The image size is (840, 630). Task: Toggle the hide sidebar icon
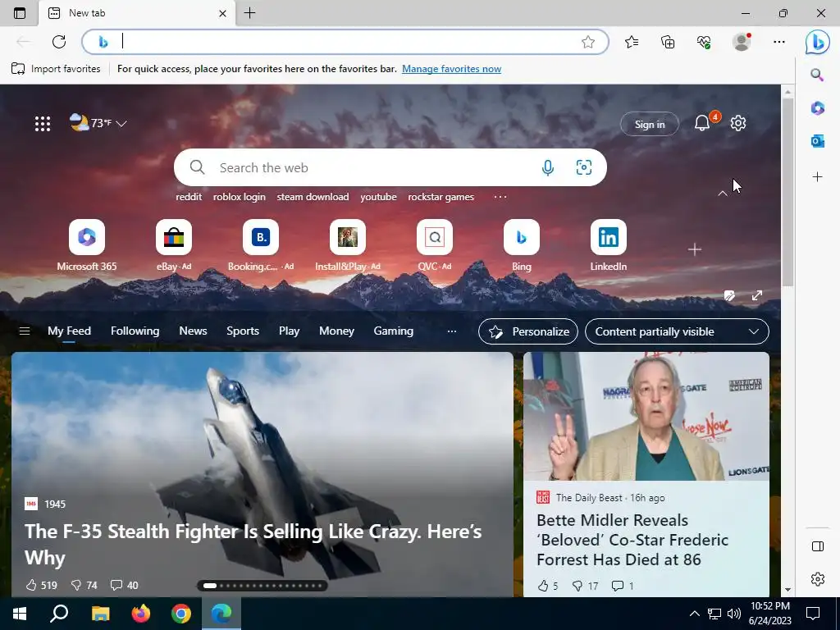818,546
